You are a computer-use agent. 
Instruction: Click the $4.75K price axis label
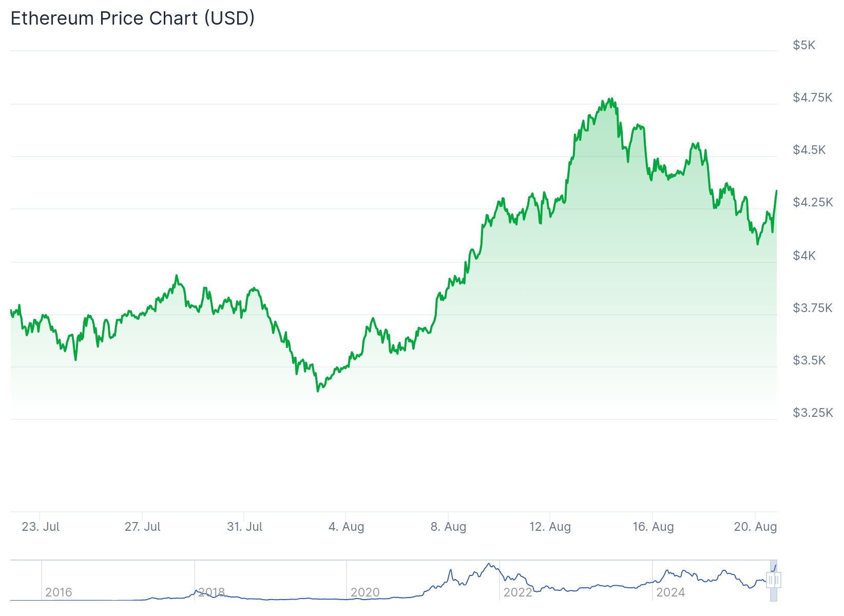point(812,98)
